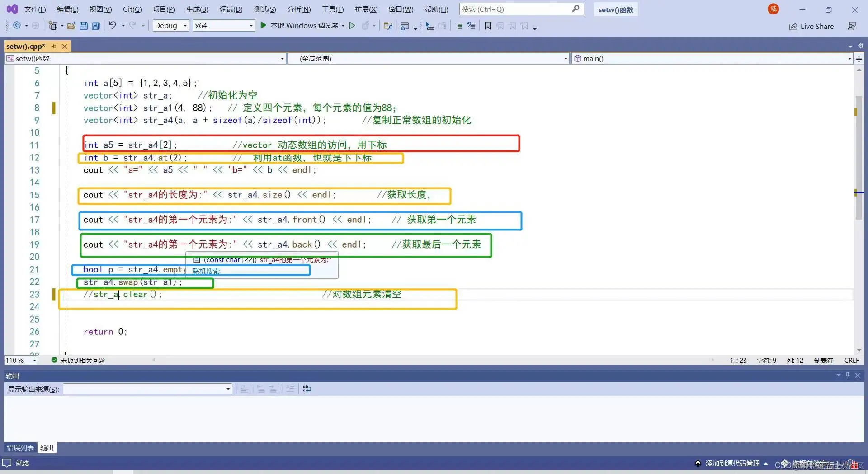Open the Debug configuration dropdown
Viewport: 868px width, 474px height.
(171, 26)
